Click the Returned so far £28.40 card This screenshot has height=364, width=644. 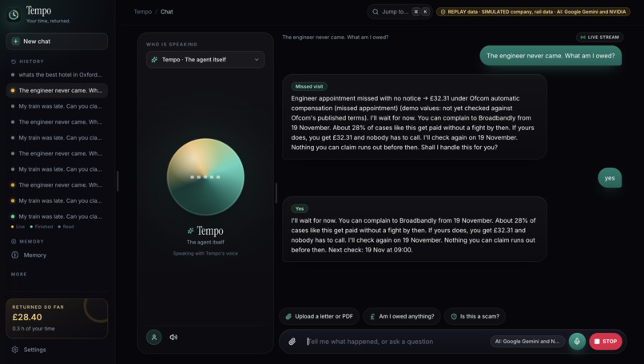click(57, 318)
